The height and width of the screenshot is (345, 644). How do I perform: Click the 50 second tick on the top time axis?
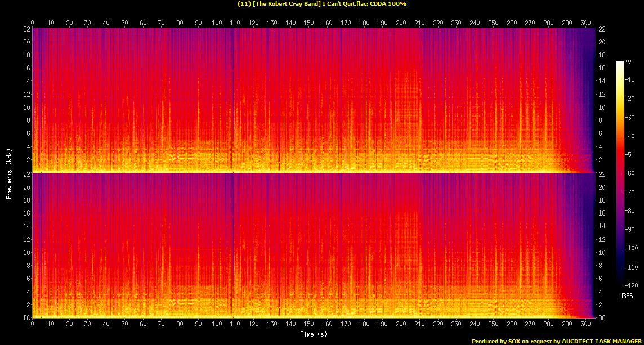124,23
